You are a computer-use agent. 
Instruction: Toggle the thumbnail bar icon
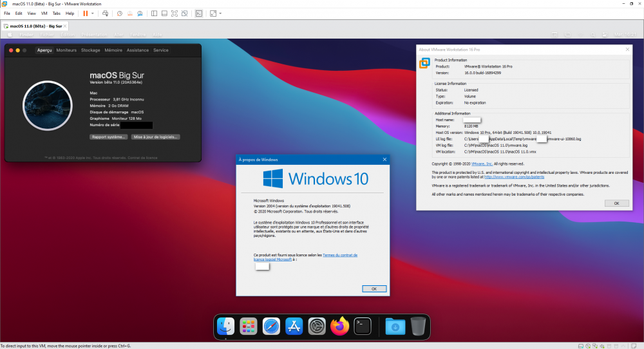tap(164, 14)
